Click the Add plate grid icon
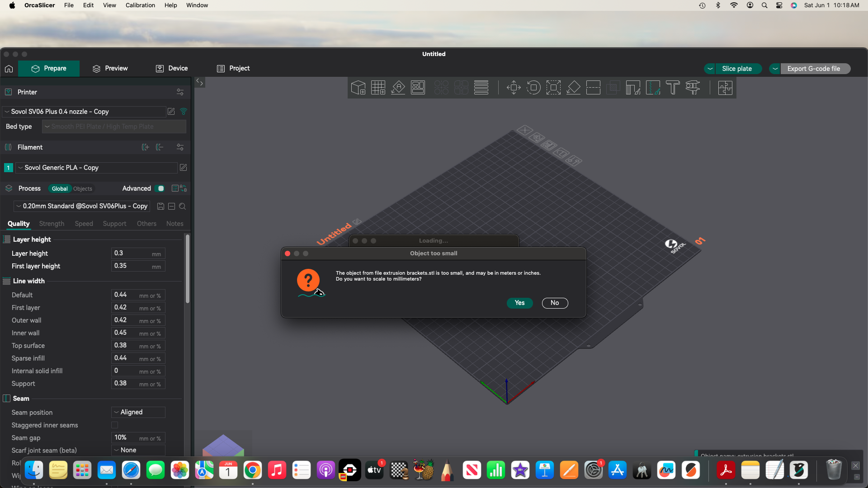Viewport: 868px width, 488px height. [x=378, y=87]
